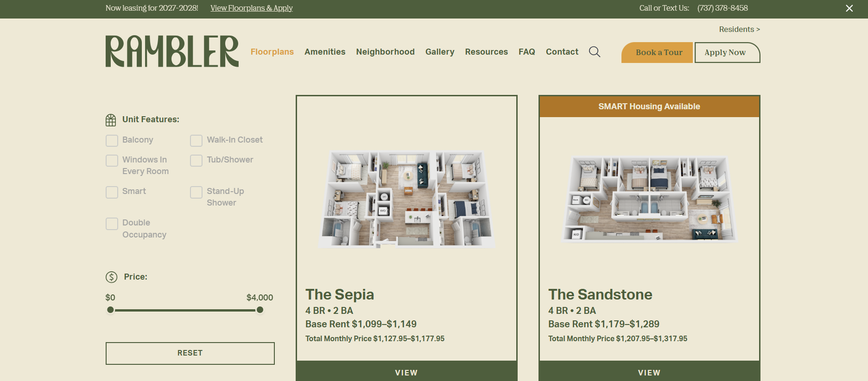
Task: Check Windows In Every Room
Action: tap(112, 160)
